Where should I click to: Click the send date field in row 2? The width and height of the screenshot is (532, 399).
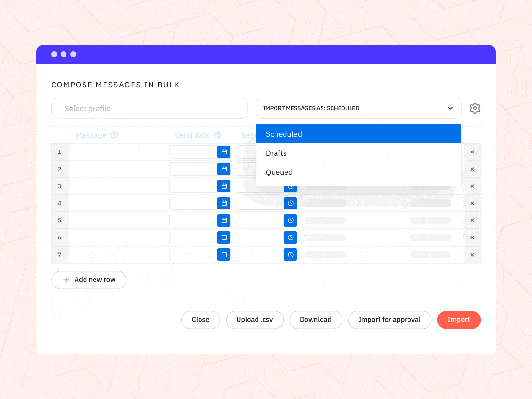193,169
